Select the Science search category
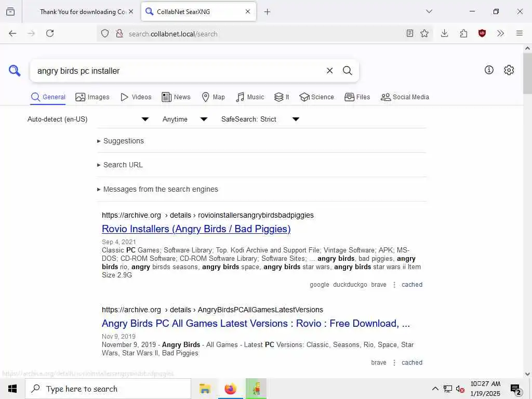Image resolution: width=532 pixels, height=399 pixels. tap(316, 97)
